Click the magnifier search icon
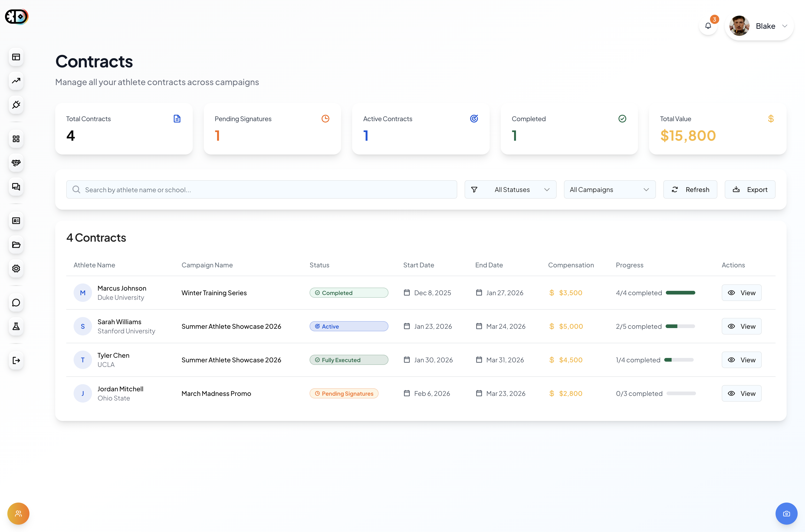Viewport: 805px width, 532px height. [x=76, y=190]
